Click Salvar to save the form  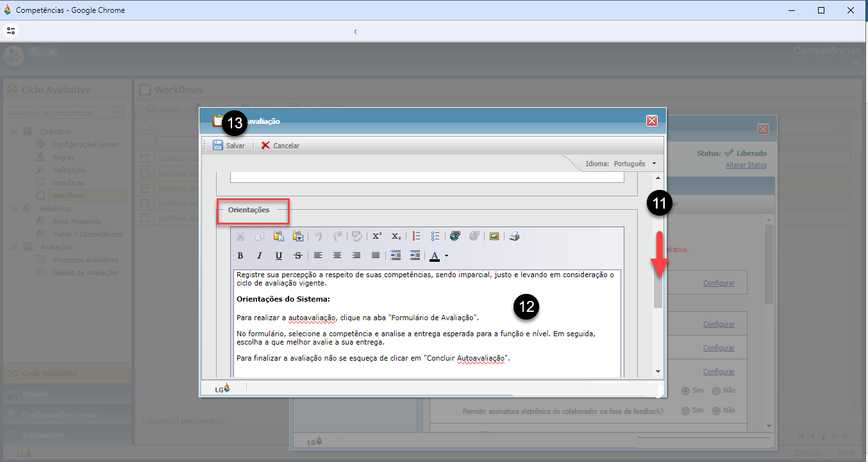(229, 146)
